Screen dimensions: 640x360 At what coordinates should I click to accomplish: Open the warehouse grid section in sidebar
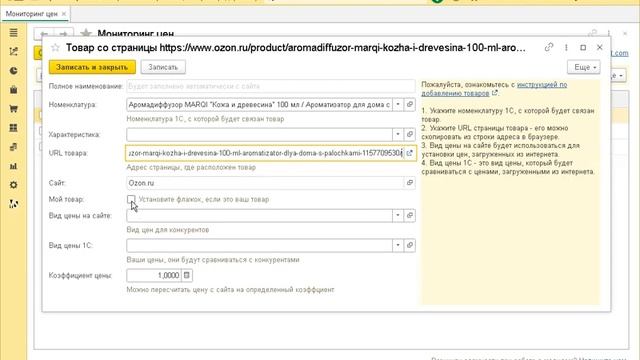(x=13, y=128)
